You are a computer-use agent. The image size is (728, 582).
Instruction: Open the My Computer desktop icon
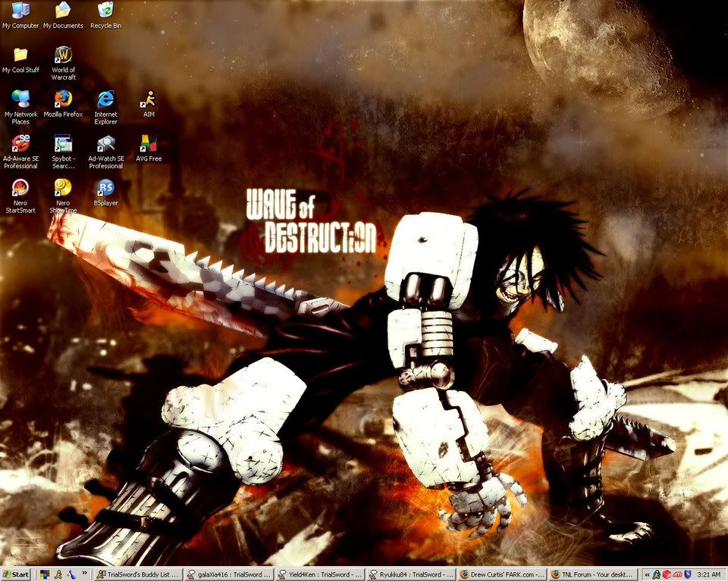pos(20,15)
